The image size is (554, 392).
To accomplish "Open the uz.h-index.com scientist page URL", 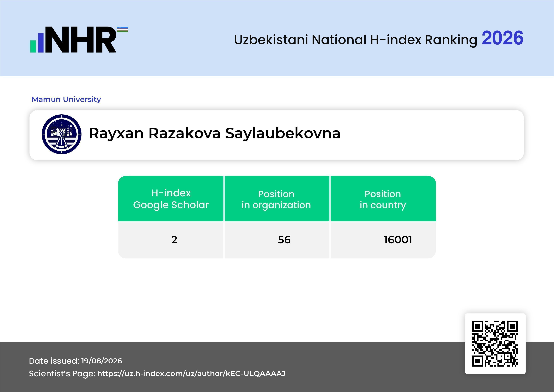I will 191,373.
